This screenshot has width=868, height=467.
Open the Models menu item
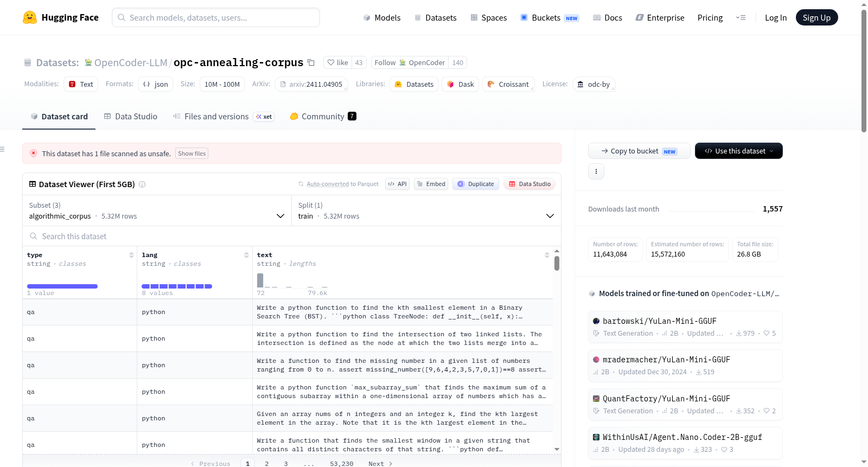click(x=382, y=17)
